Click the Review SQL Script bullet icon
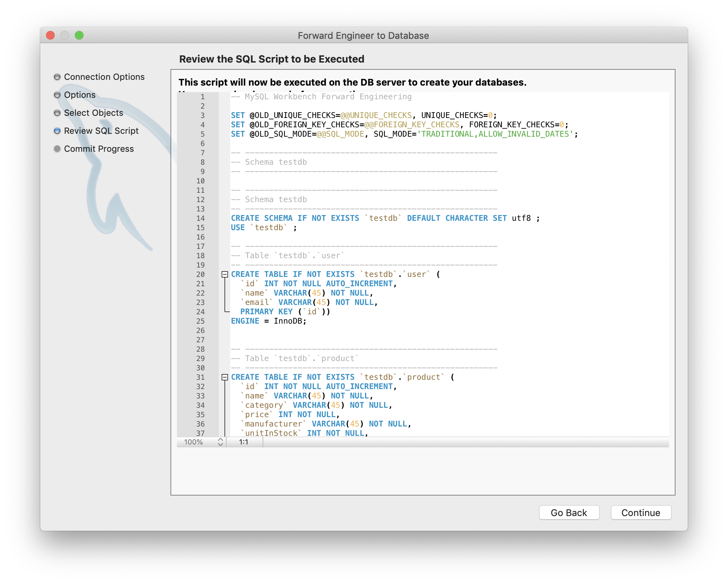The image size is (728, 584). 57,131
